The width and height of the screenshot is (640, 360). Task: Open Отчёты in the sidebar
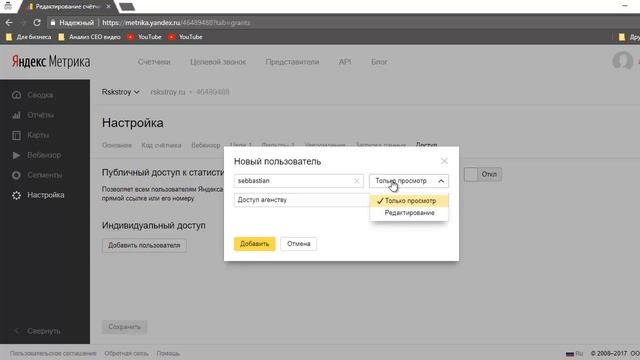tap(40, 115)
